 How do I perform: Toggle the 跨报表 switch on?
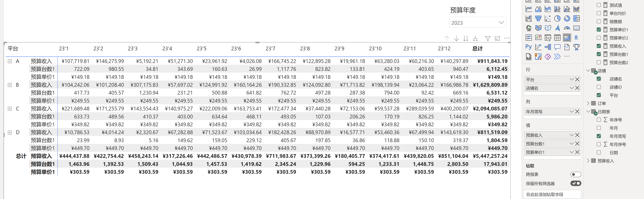click(x=576, y=174)
